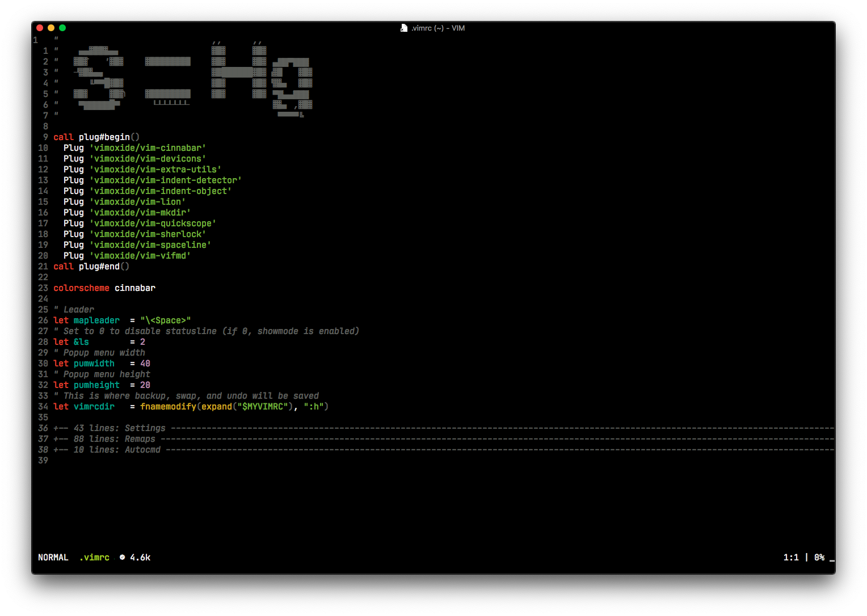Select the colorscheme cinnabar line
Image resolution: width=867 pixels, height=616 pixels.
[x=104, y=288]
